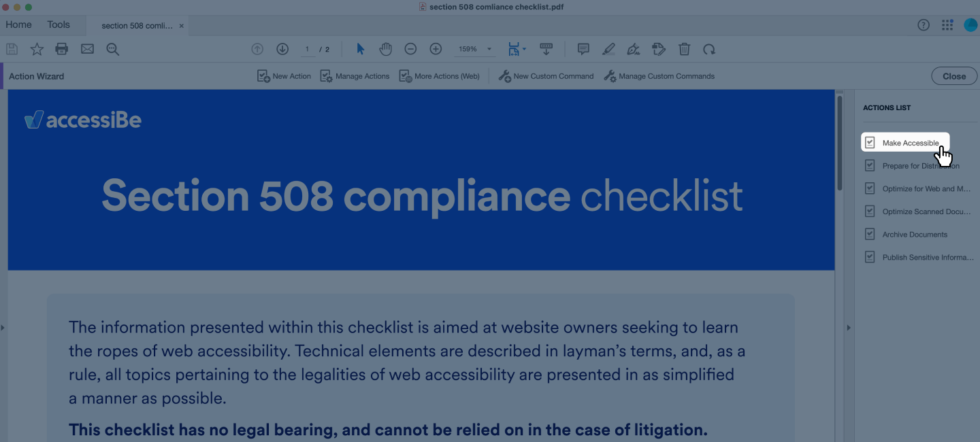Select the highlighter pen tool

(x=608, y=49)
